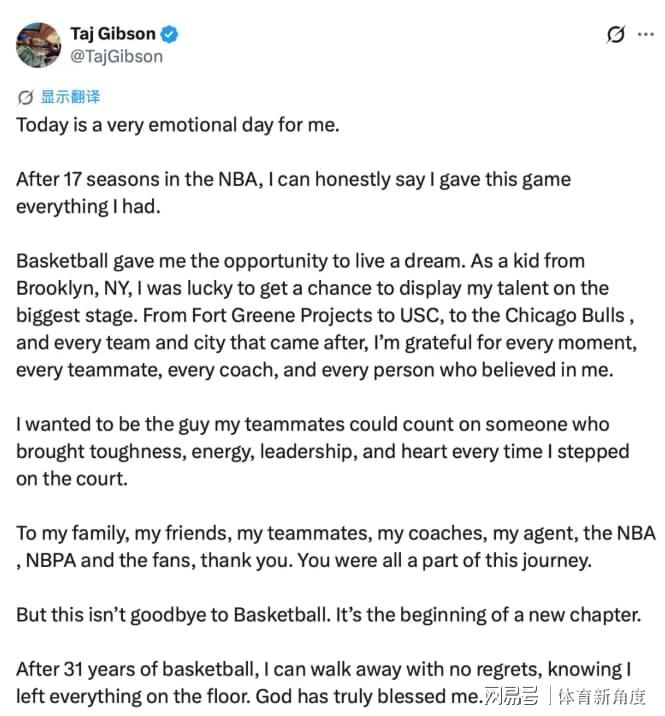This screenshot has height=716, width=665.
Task: Open Taj Gibson's profile avatar photo
Action: pos(38,45)
